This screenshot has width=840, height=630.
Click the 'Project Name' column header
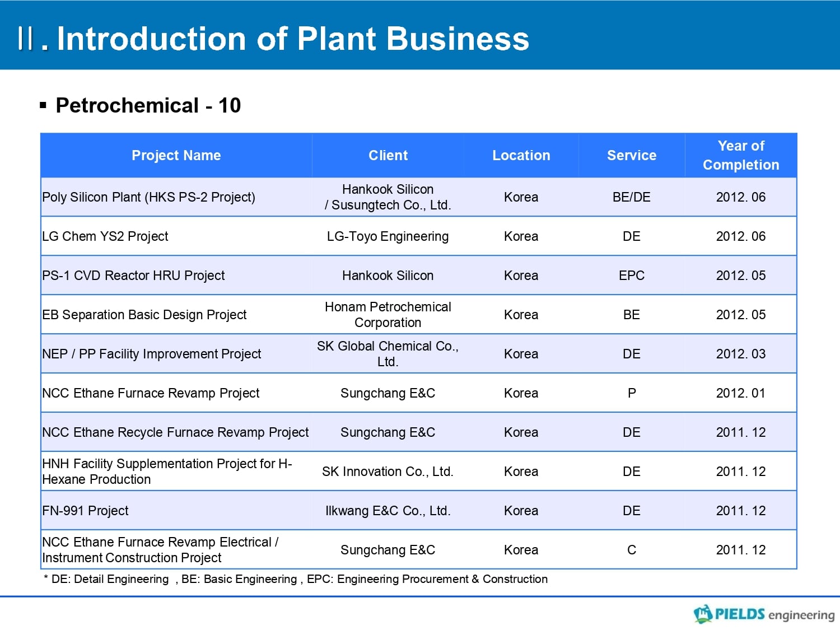(x=176, y=155)
